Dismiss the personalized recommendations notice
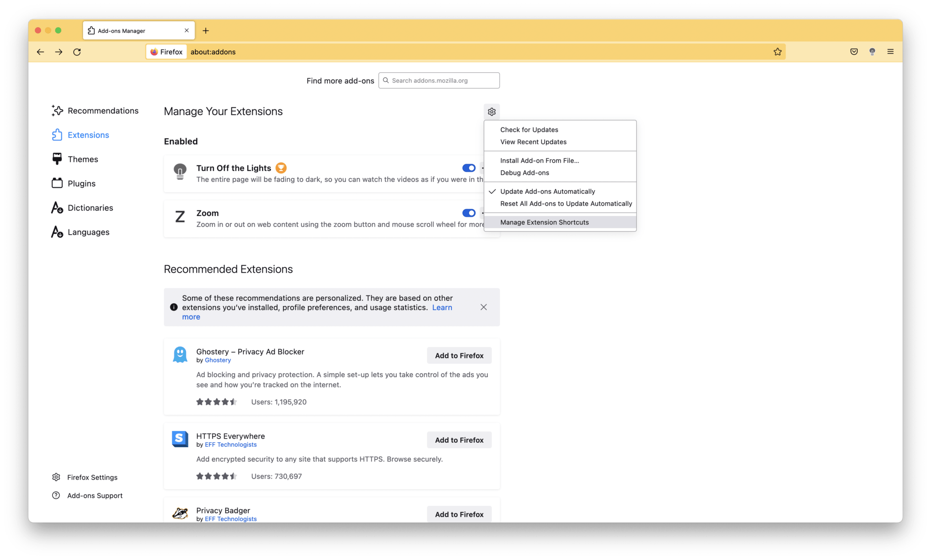 (x=483, y=307)
